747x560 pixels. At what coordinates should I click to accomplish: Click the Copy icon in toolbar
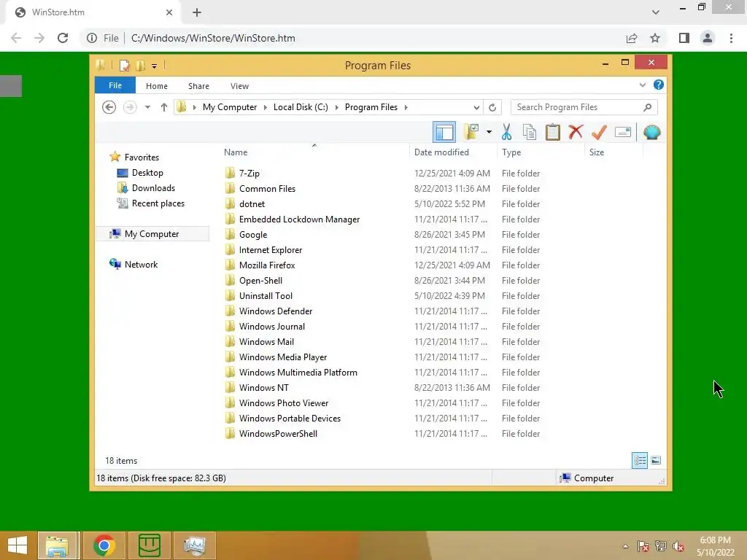tap(530, 132)
